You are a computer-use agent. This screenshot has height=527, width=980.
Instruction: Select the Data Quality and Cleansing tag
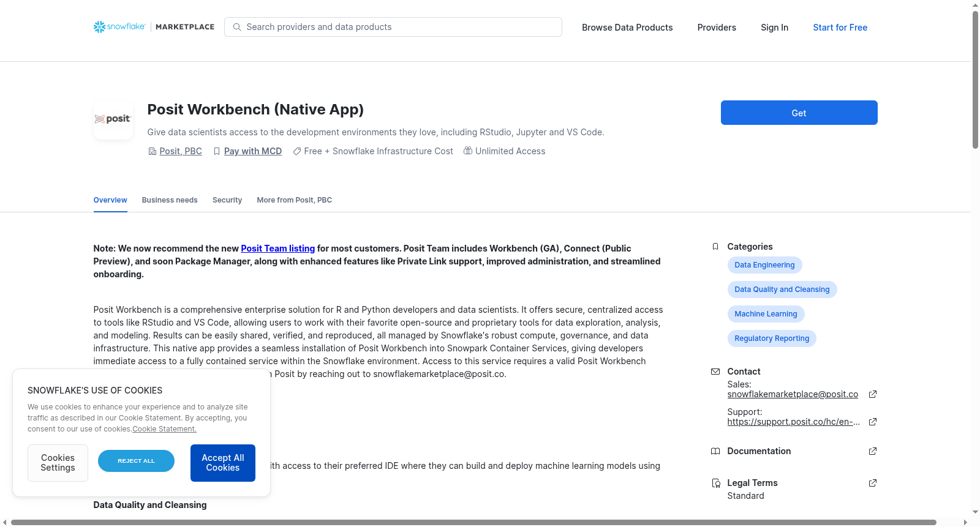[x=782, y=290]
